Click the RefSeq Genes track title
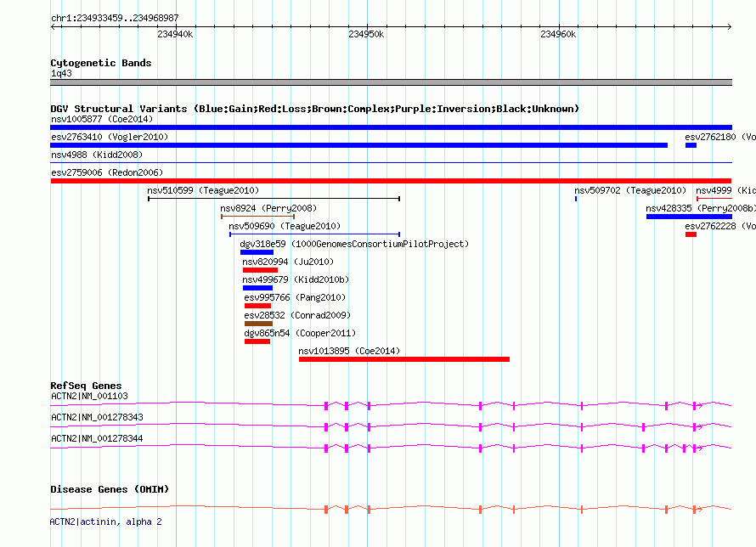This screenshot has height=547, width=756. click(x=86, y=386)
